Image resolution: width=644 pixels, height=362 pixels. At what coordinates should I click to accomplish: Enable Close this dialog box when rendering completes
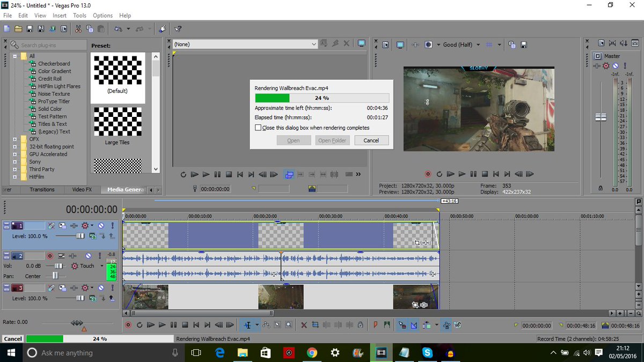tap(258, 128)
